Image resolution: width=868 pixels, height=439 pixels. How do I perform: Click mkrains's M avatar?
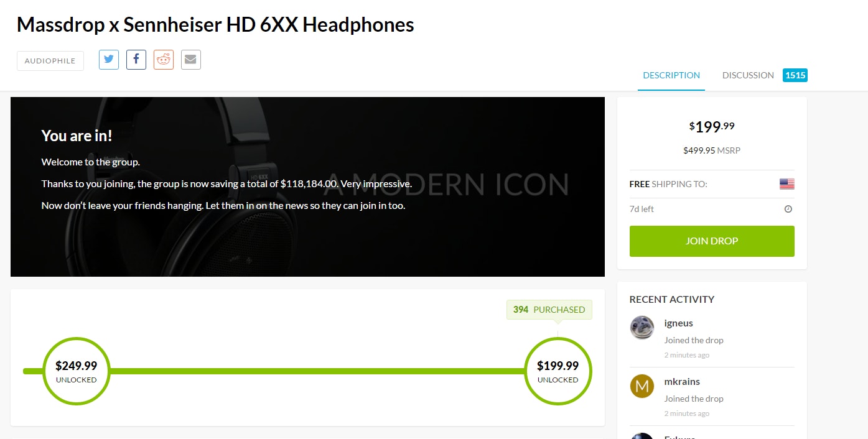tap(642, 386)
